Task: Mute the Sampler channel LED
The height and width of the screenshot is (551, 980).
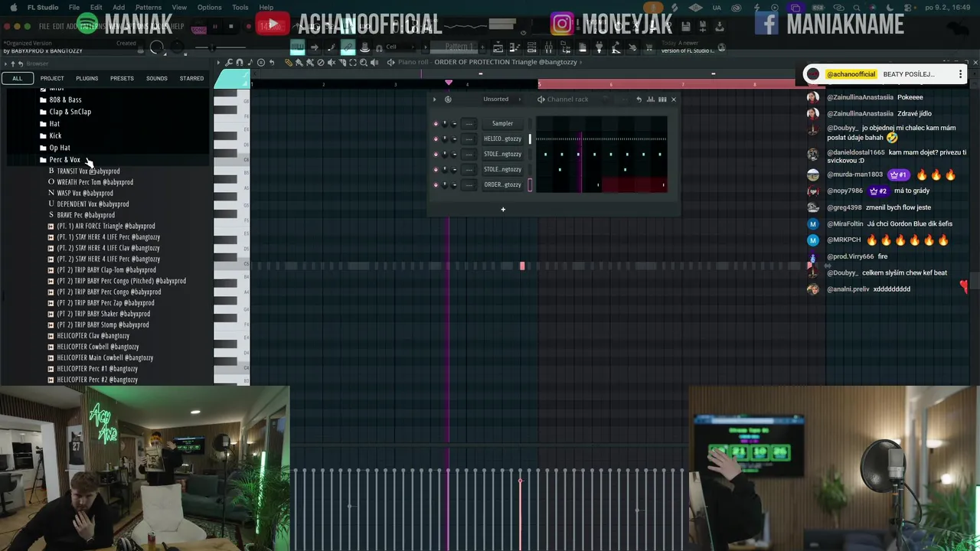Action: 436,123
